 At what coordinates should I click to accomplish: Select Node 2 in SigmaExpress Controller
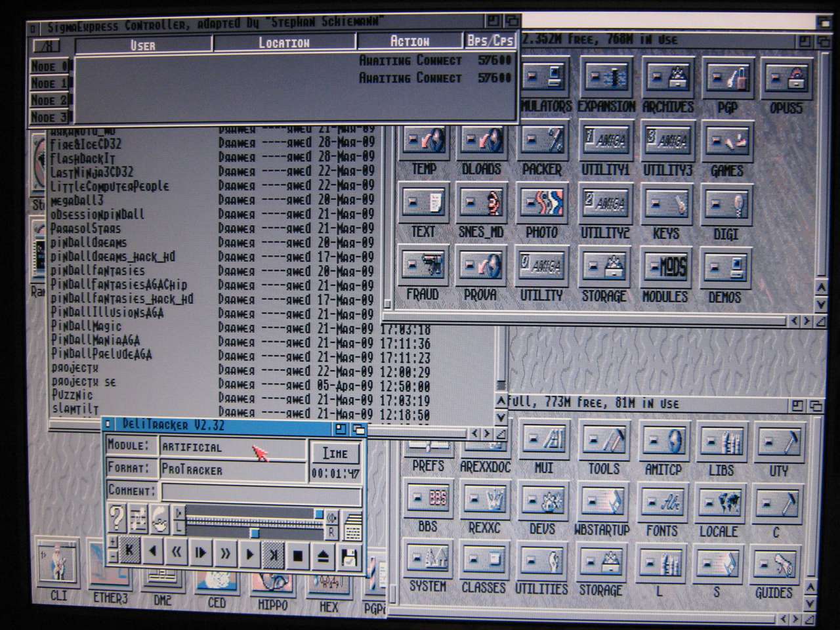(x=49, y=100)
